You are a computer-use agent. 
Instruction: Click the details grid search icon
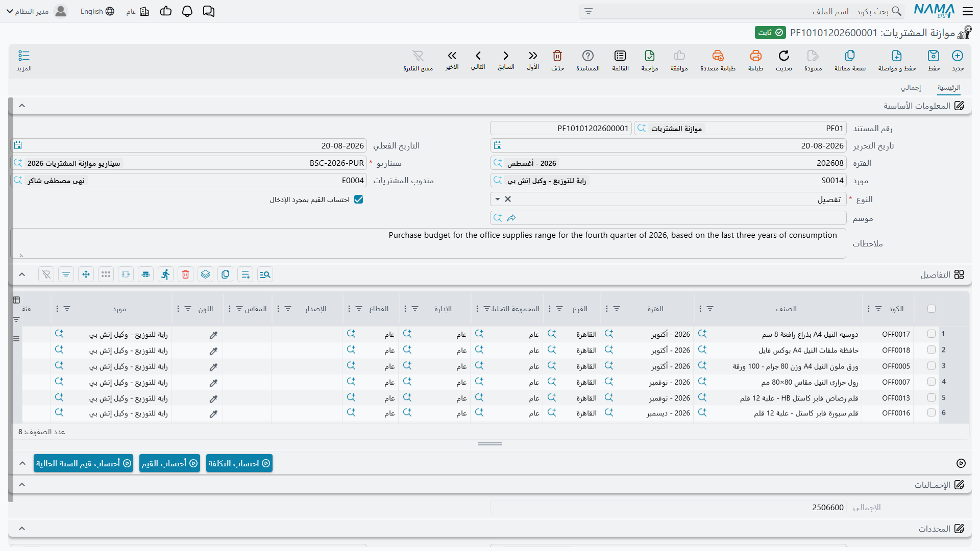[x=265, y=274]
